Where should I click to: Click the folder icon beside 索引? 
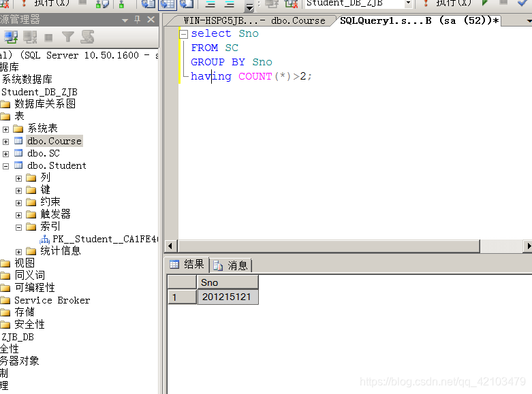tap(31, 227)
